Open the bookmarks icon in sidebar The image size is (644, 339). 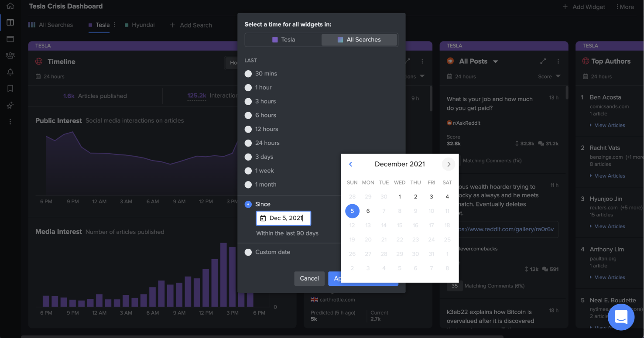(10, 89)
